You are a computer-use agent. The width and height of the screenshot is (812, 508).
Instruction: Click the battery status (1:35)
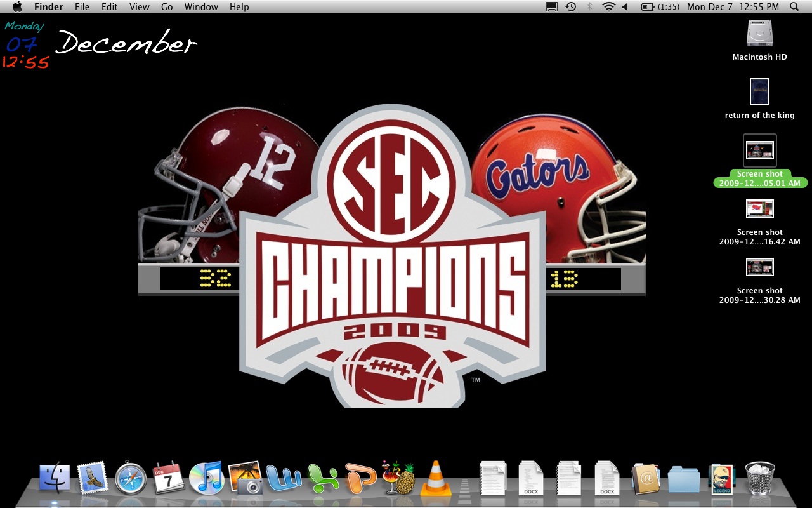(x=660, y=7)
